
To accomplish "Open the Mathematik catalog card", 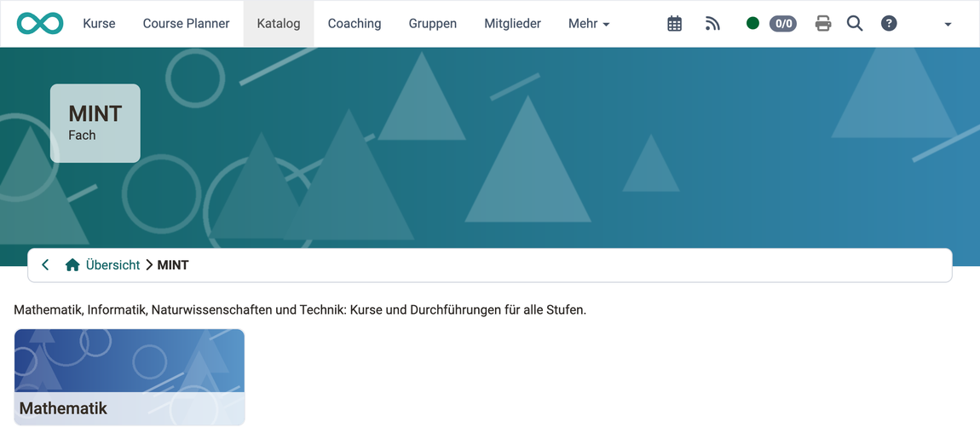I will 130,377.
